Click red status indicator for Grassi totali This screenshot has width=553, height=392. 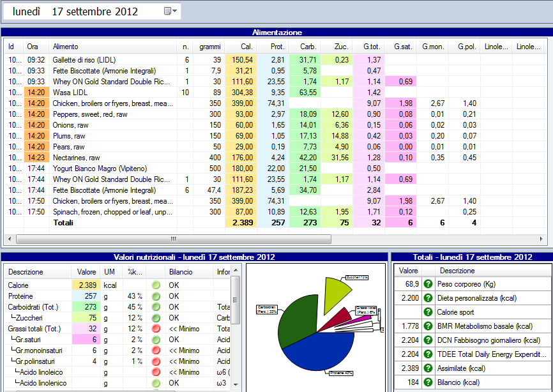[155, 329]
